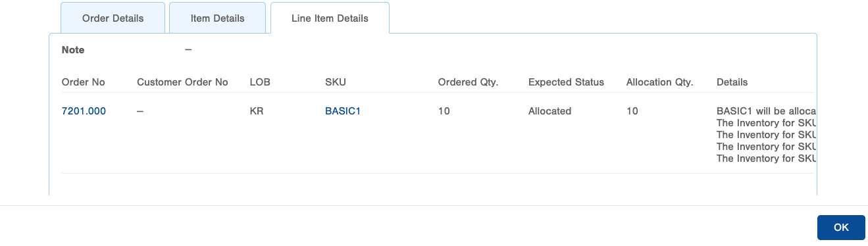868x246 pixels.
Task: Click the Allocation Qty. column header
Action: 660,82
